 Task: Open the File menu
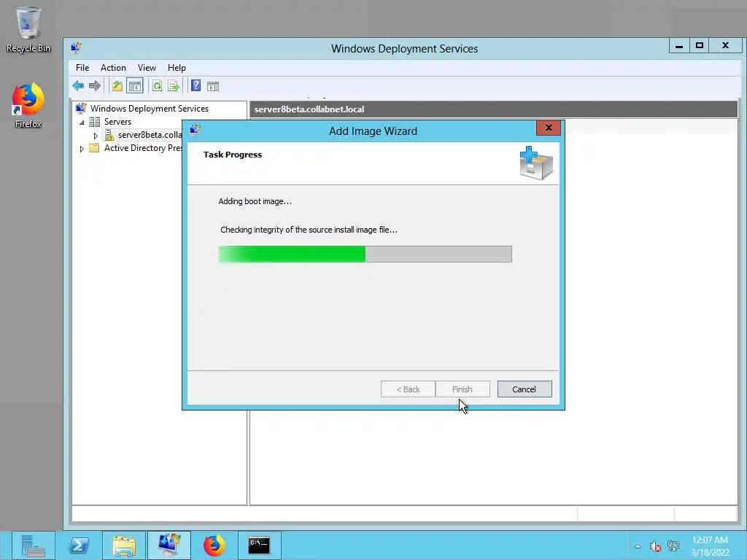(x=82, y=68)
